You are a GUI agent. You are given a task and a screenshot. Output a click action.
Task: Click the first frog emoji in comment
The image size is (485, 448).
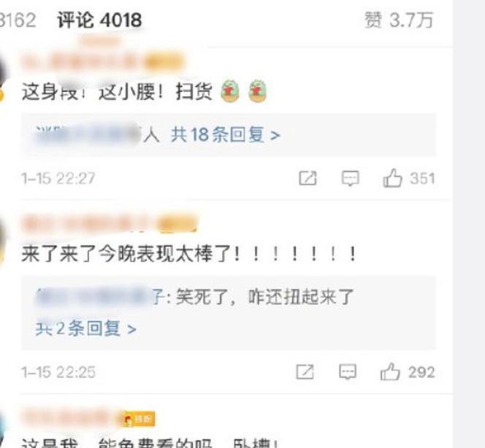pyautogui.click(x=230, y=91)
